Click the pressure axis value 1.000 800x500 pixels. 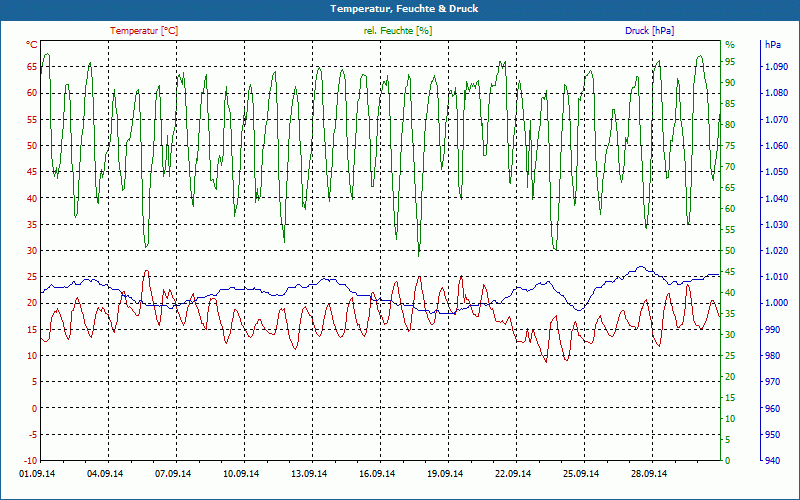777,303
